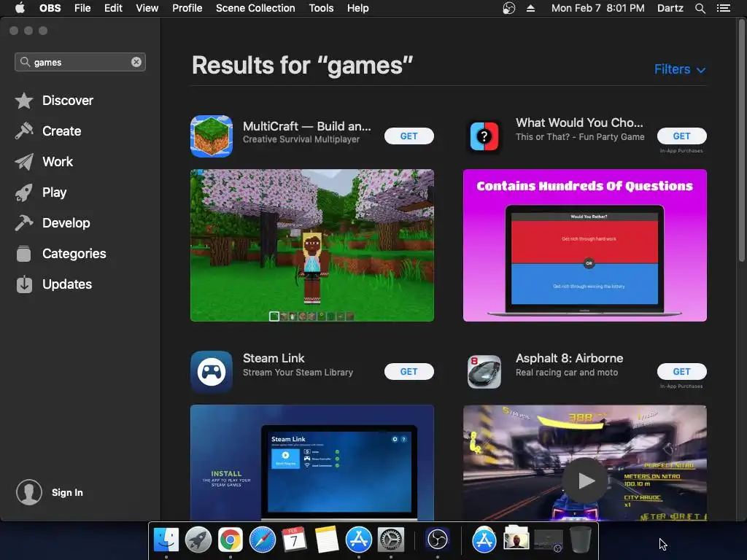The width and height of the screenshot is (747, 560).
Task: Open the OBS application menu
Action: pos(50,8)
